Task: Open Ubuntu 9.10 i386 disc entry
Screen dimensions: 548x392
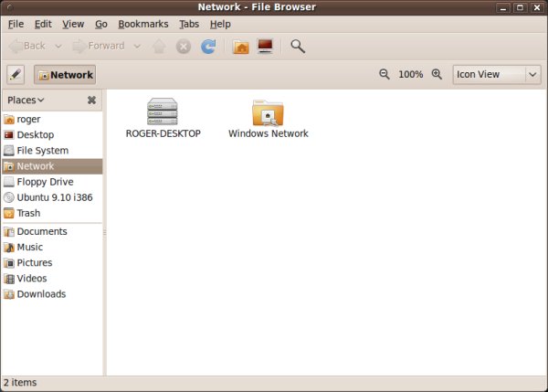Action: tap(52, 197)
